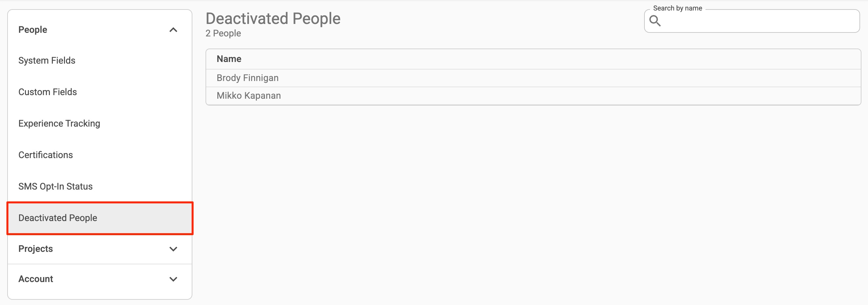Click the Account section header label
Image resolution: width=868 pixels, height=305 pixels.
point(36,279)
